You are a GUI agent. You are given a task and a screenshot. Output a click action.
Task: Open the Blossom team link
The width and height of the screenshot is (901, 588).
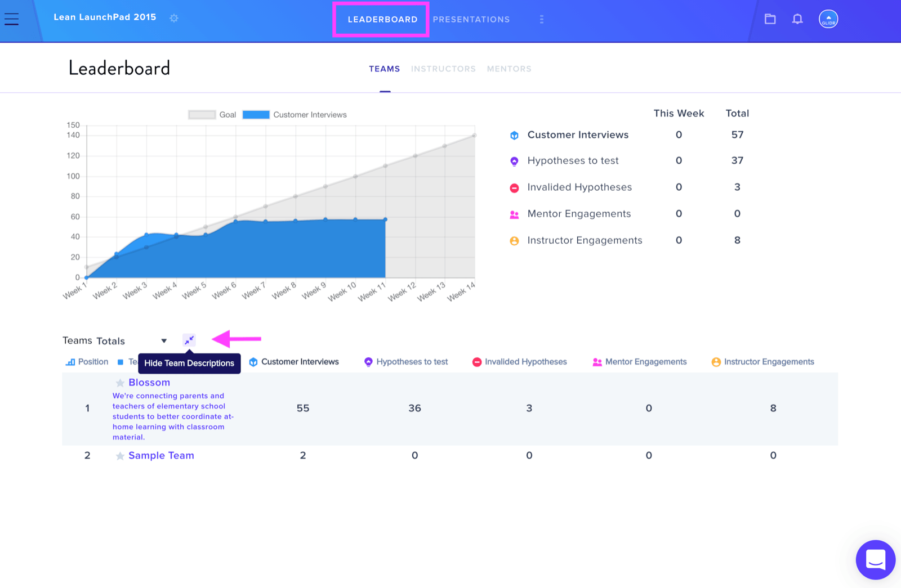[x=149, y=383]
